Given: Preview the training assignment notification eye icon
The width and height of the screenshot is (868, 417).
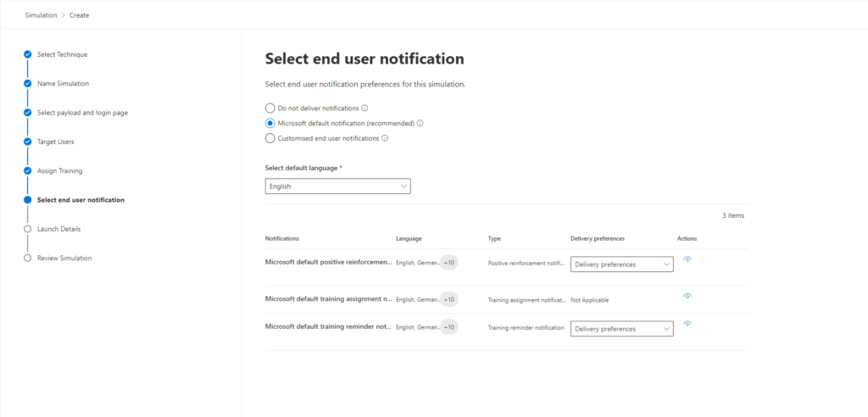Looking at the screenshot, I should [x=687, y=296].
